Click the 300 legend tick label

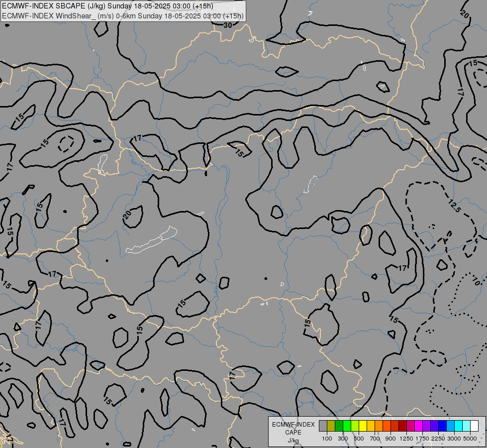click(343, 439)
